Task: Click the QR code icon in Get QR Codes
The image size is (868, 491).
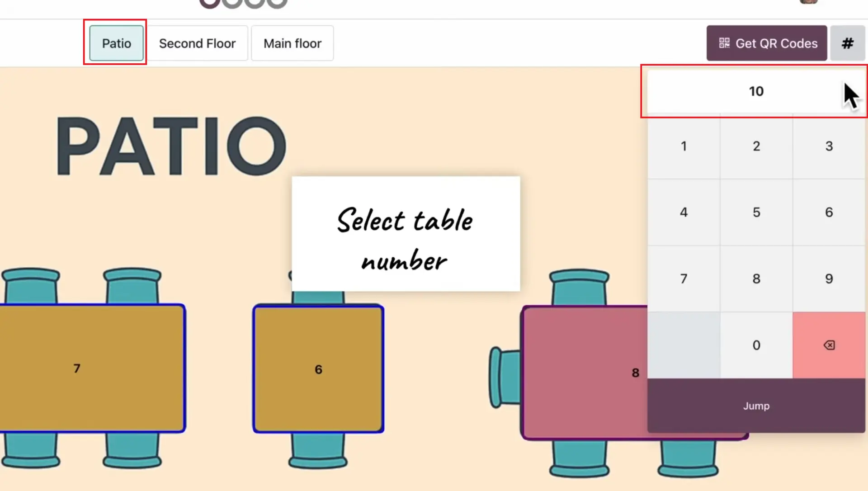Action: [x=723, y=43]
